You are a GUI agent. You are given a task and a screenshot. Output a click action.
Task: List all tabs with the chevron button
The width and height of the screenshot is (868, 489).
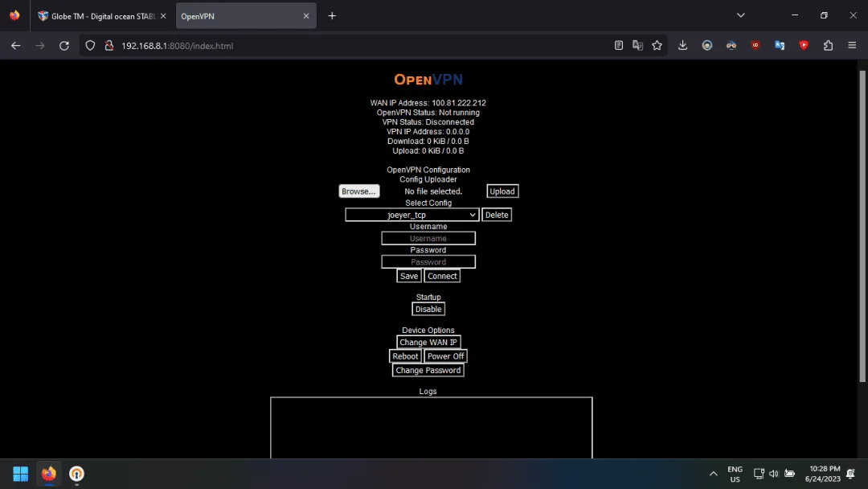741,15
